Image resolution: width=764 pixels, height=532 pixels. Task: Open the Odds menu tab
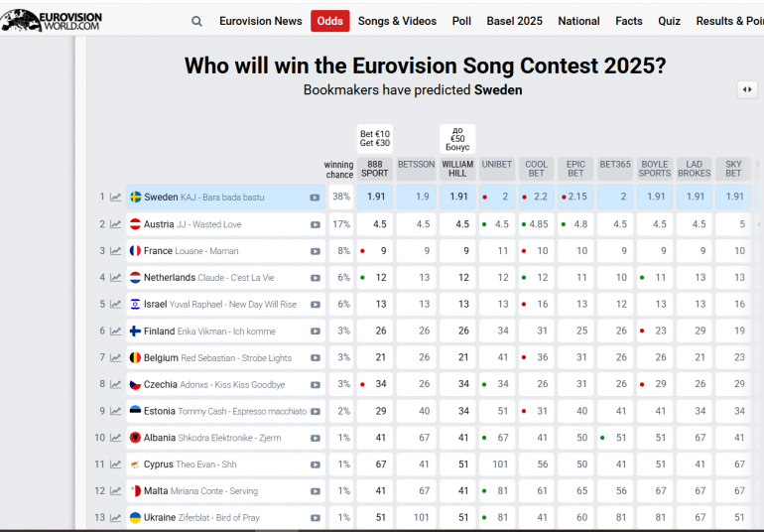(x=329, y=21)
